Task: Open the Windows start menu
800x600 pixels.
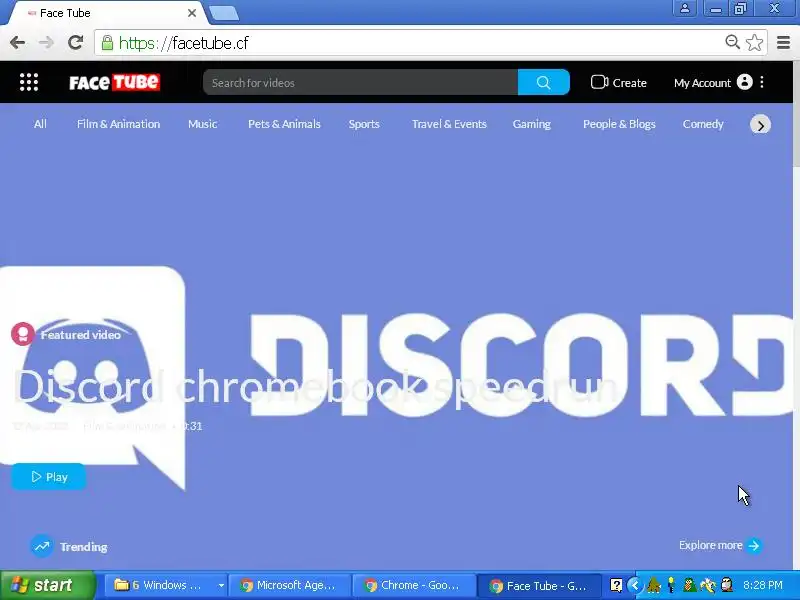Action: click(47, 585)
